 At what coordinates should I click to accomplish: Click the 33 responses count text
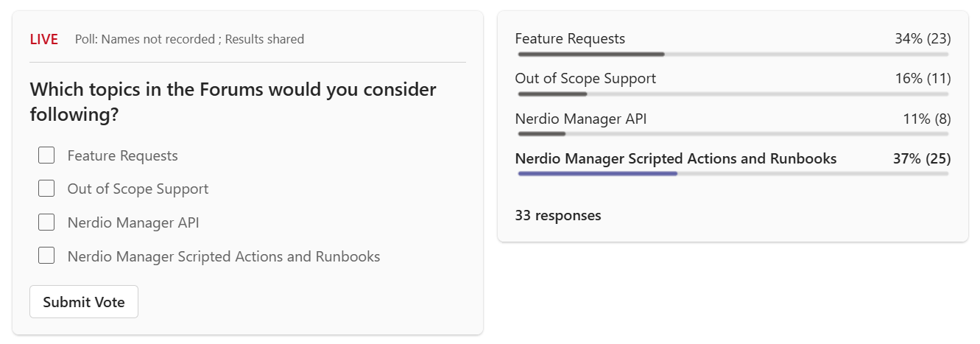click(x=558, y=215)
